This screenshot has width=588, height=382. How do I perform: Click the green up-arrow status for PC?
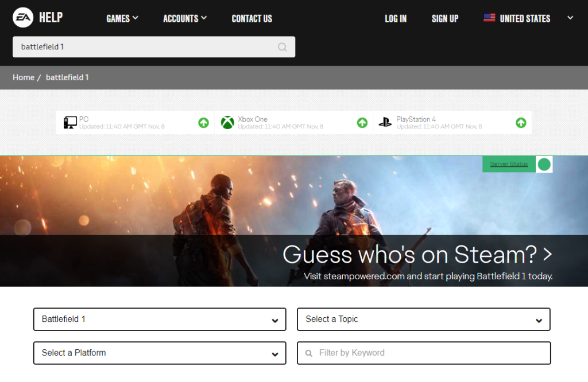204,123
